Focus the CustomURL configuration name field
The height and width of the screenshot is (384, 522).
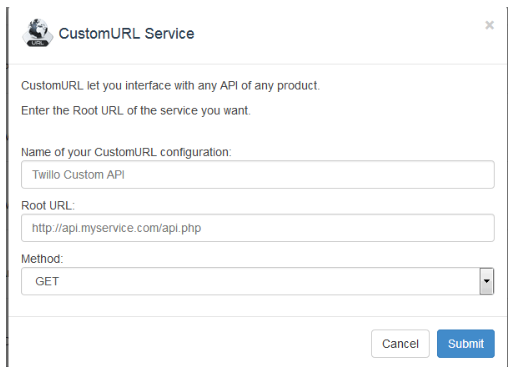[x=258, y=175]
